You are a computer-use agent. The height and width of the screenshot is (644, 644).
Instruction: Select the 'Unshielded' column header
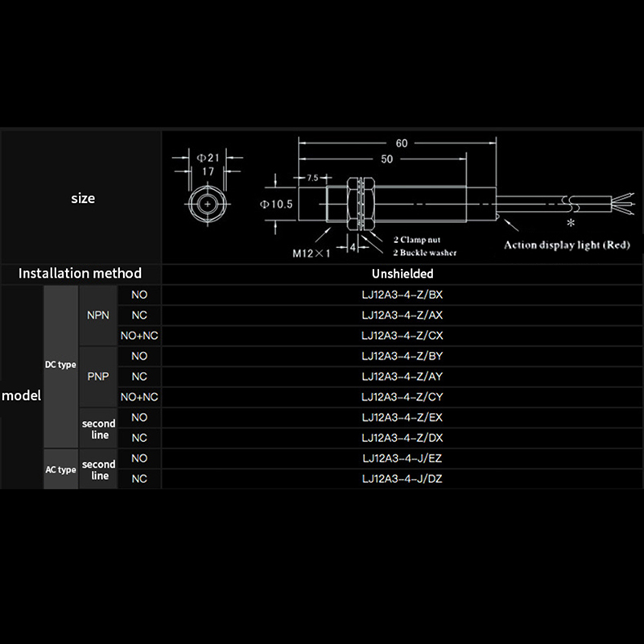pyautogui.click(x=402, y=274)
